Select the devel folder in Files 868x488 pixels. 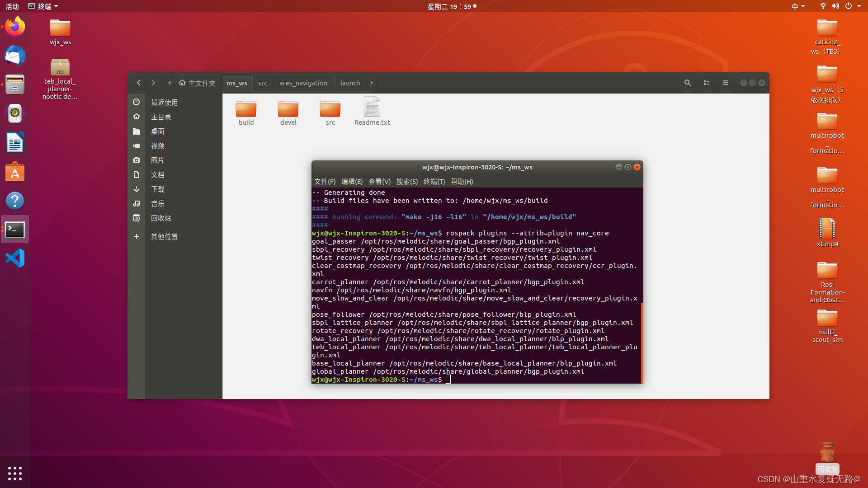[288, 113]
